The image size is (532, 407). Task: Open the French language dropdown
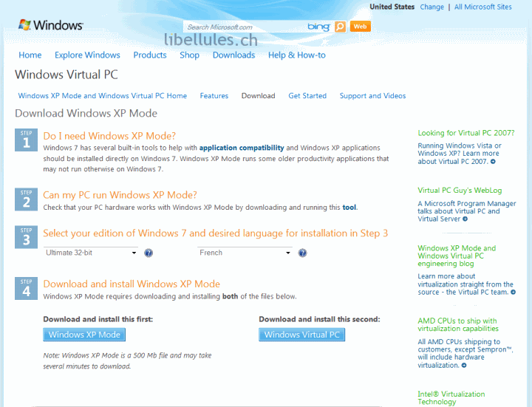[x=245, y=253]
